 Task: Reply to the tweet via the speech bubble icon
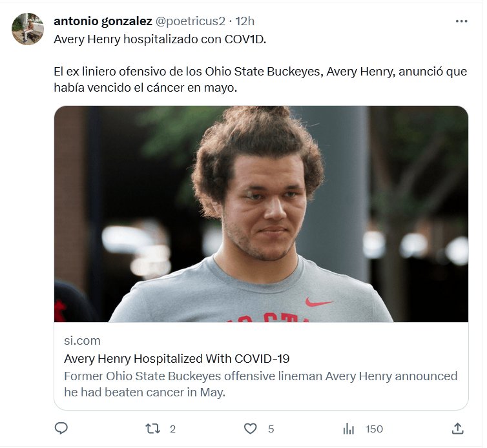click(x=61, y=428)
